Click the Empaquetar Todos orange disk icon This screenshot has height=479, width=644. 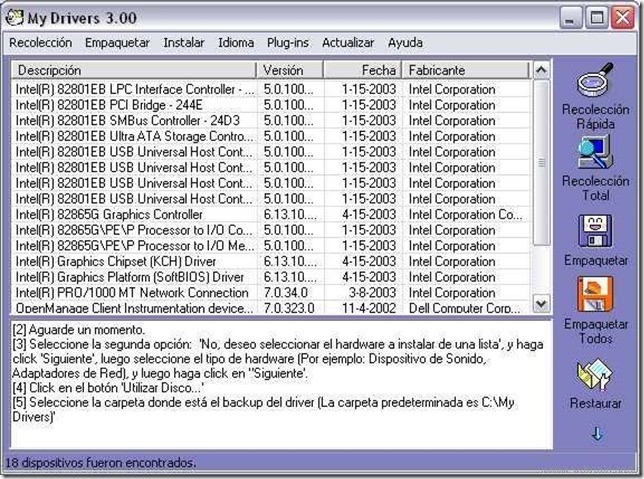coord(595,294)
